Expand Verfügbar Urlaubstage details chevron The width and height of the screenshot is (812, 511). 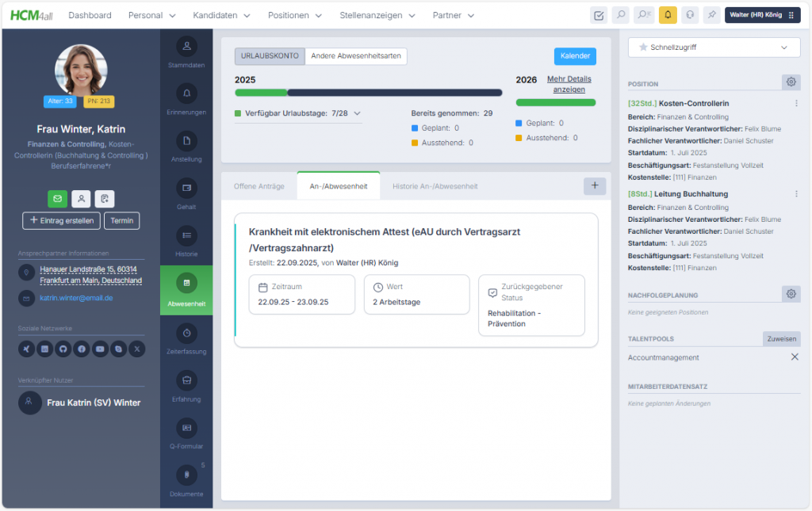(x=357, y=113)
